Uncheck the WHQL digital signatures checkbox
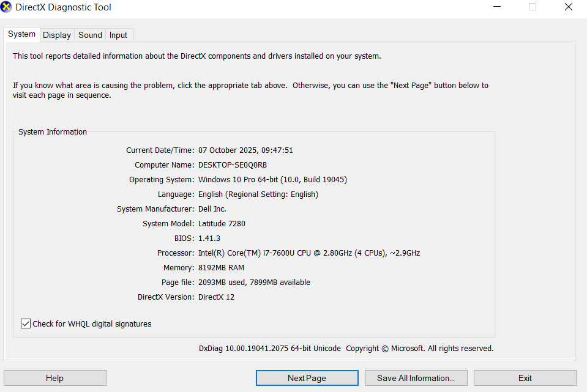Viewport: 587px width, 392px height. [x=26, y=324]
